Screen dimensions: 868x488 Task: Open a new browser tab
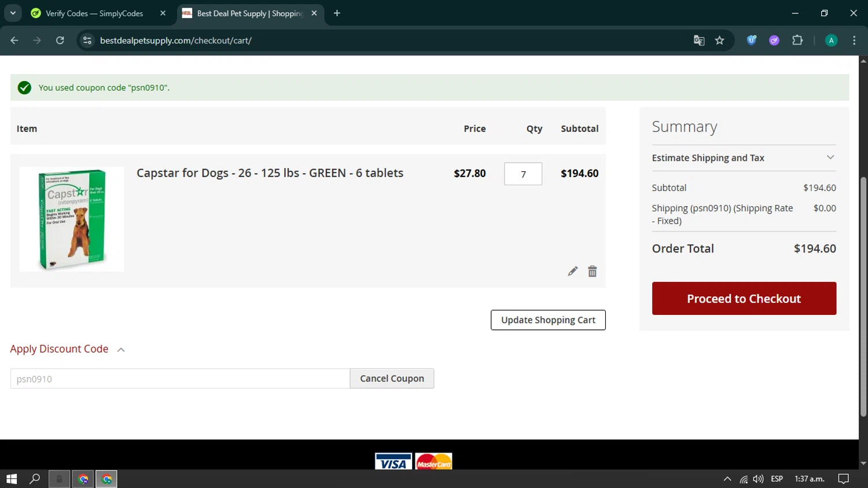point(337,13)
